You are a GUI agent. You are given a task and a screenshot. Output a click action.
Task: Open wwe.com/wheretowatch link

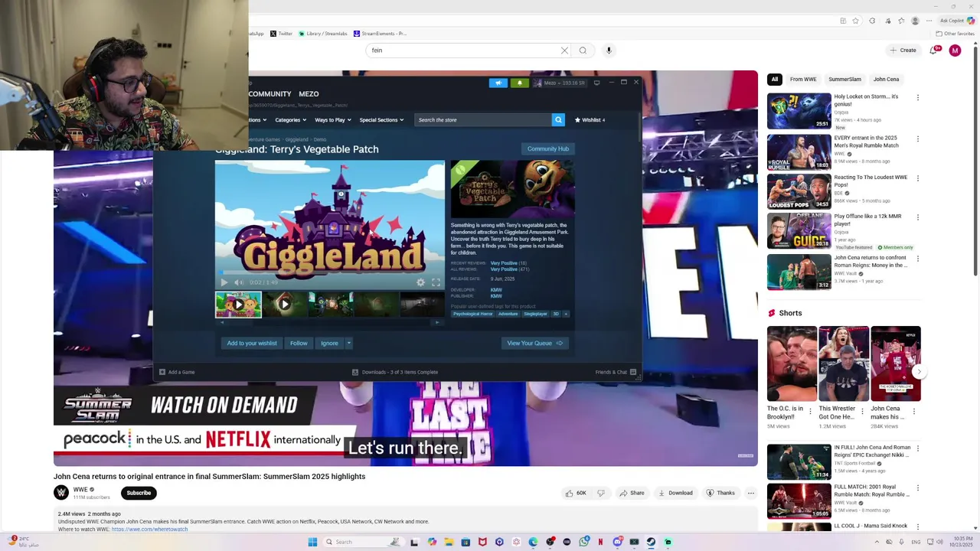(x=149, y=530)
